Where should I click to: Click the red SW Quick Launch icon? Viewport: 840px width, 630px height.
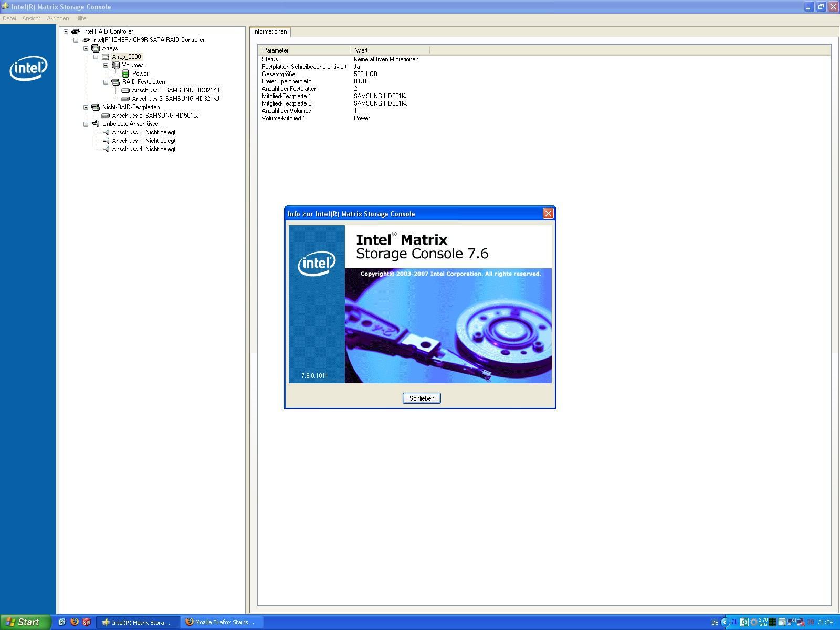pos(87,622)
